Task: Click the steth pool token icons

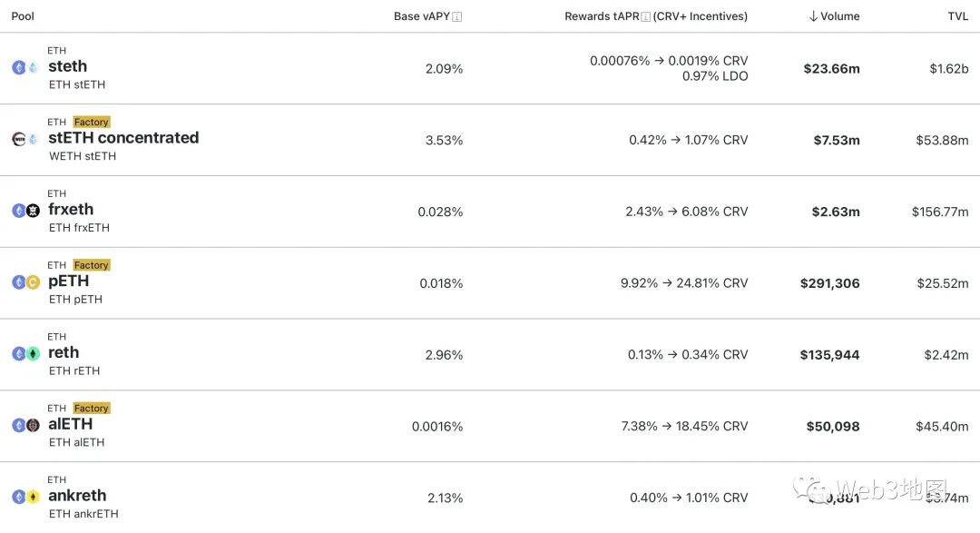Action: tap(25, 68)
